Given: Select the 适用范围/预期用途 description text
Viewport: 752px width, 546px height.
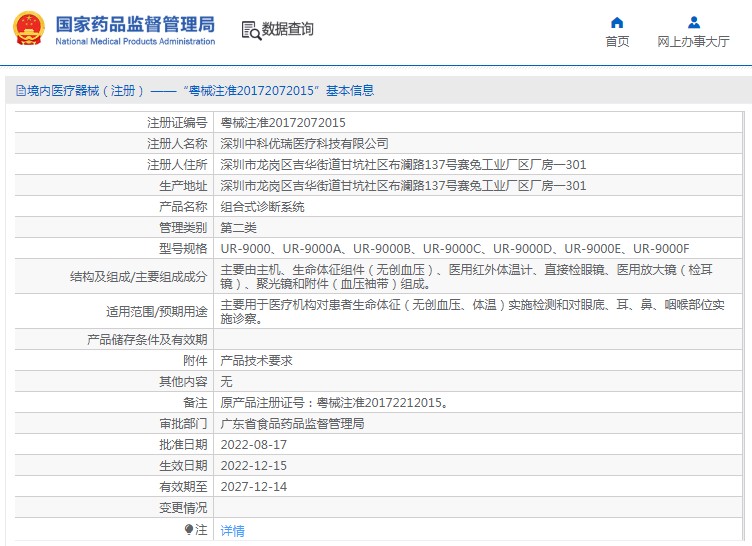Looking at the screenshot, I should pos(472,311).
